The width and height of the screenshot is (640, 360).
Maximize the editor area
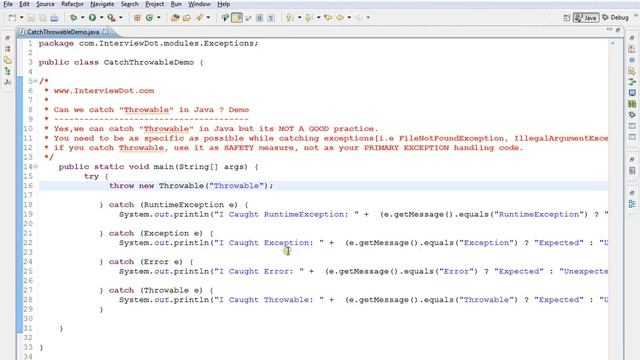tap(618, 30)
